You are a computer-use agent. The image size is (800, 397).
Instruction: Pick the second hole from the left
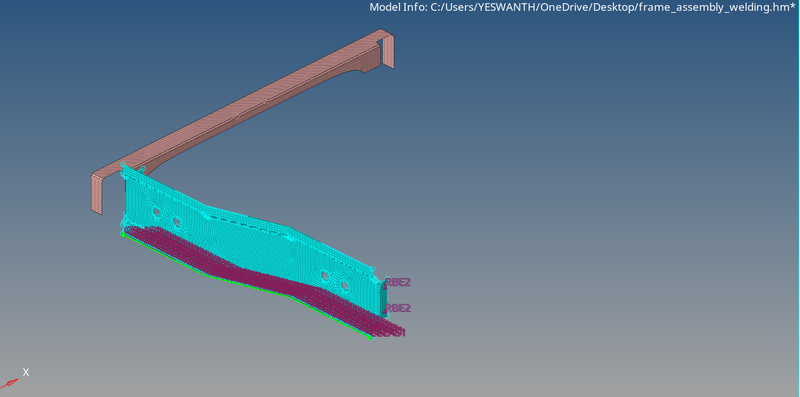coord(177,222)
